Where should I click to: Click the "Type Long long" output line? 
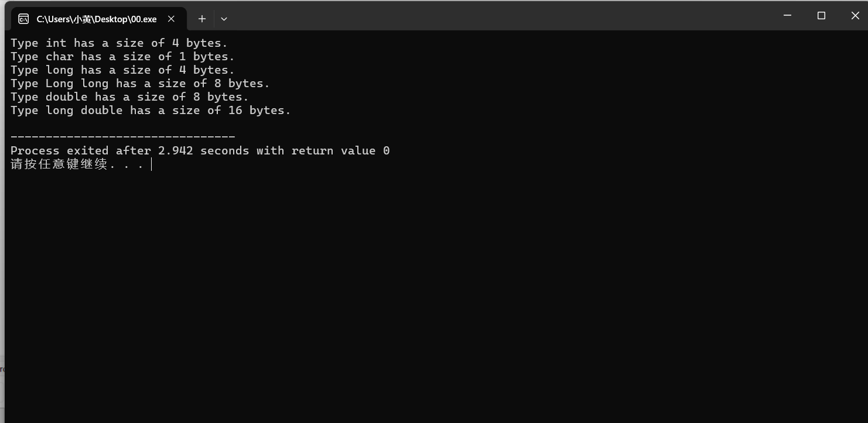140,84
